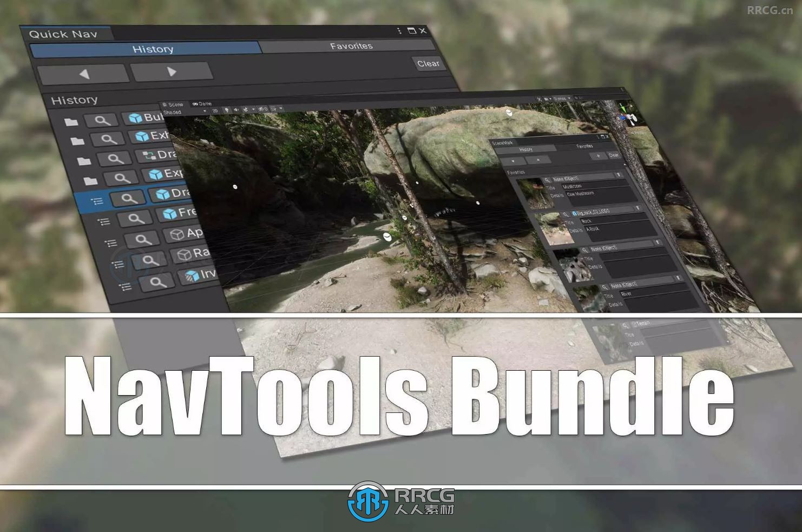Click folder icon of the Bul row
The height and width of the screenshot is (532, 802).
71,122
